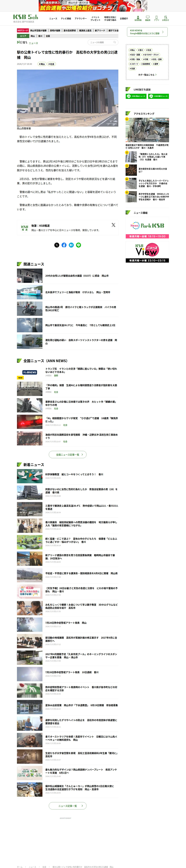This screenshot has height=868, width=186.
Task: Open 地域を元気にする取り組み in the navigation
Action: tap(110, 19)
